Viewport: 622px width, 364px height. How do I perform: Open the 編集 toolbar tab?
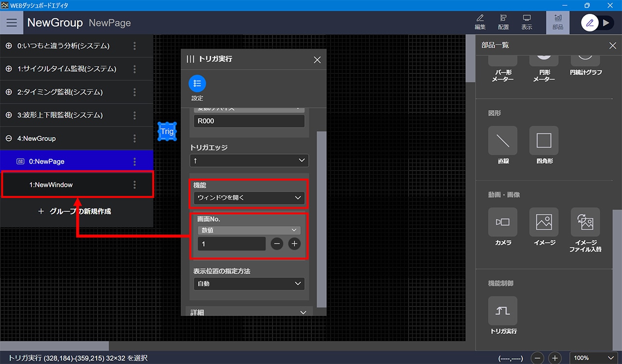click(x=480, y=22)
